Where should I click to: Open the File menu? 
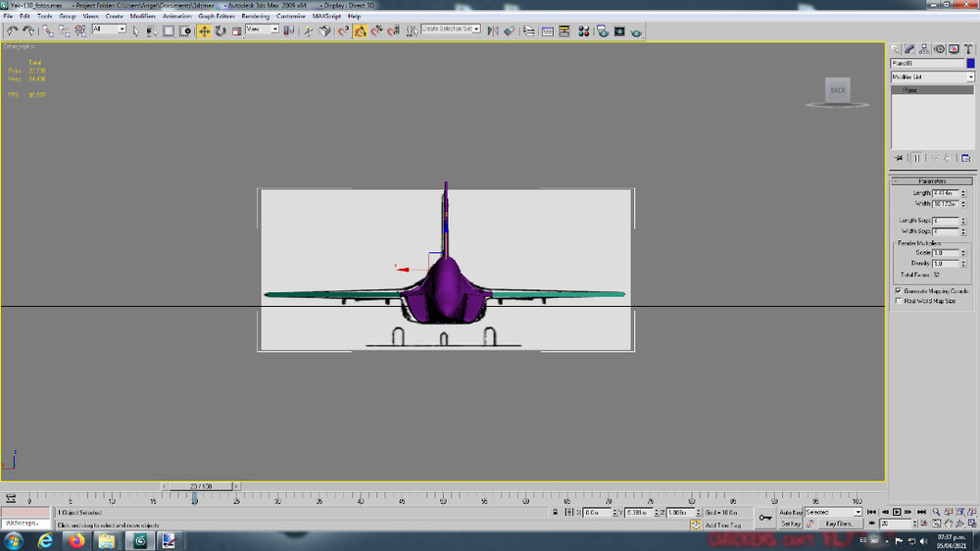[8, 17]
